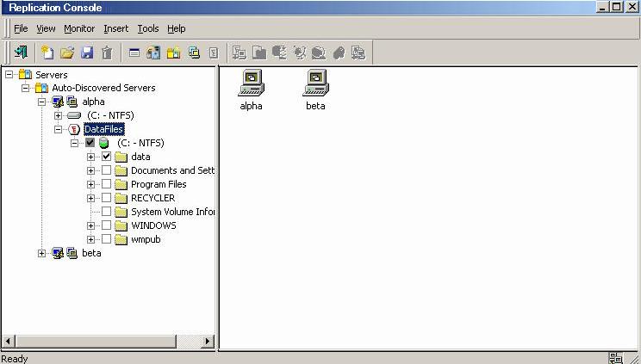Click the server with folder toolbar icon
The image size is (641, 364).
[153, 52]
